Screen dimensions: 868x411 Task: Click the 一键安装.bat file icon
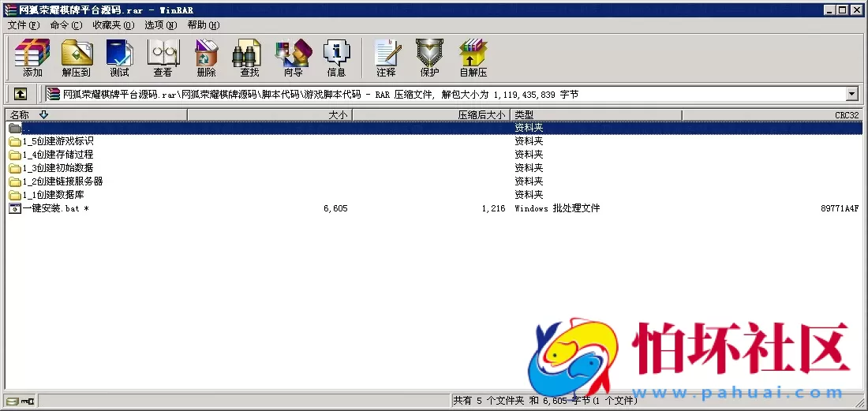pos(15,208)
